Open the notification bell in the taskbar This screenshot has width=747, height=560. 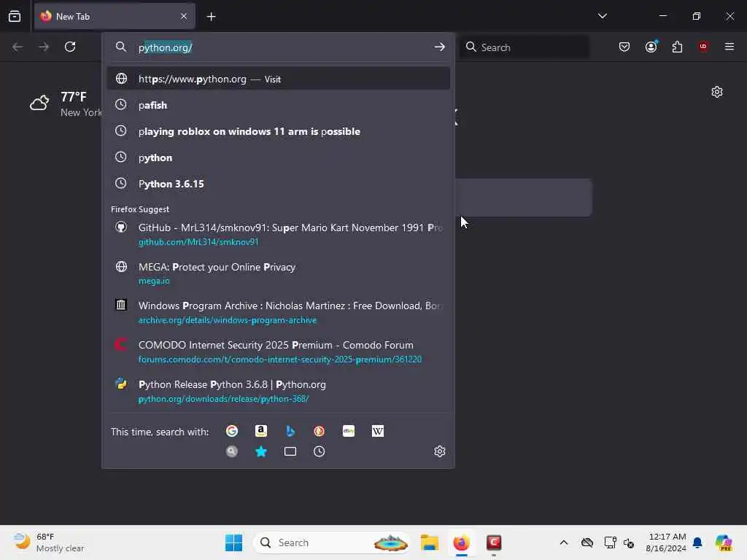[x=697, y=542]
